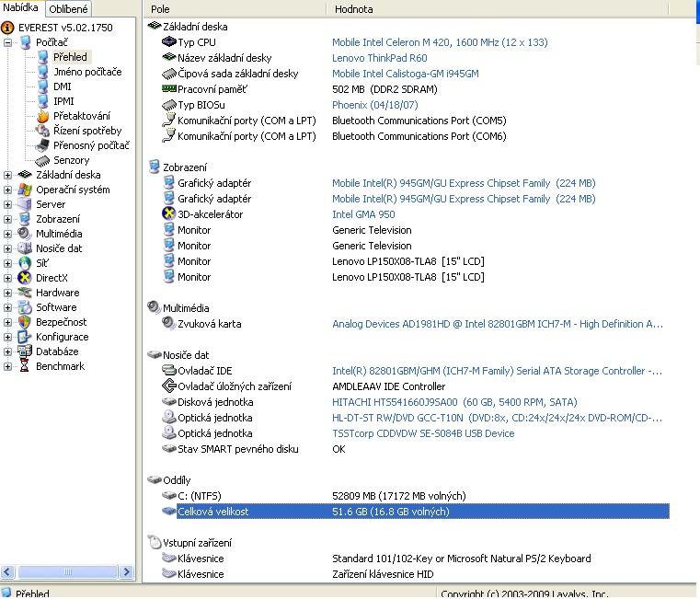
Task: Switch to the Oblíbené tab
Action: pos(69,8)
